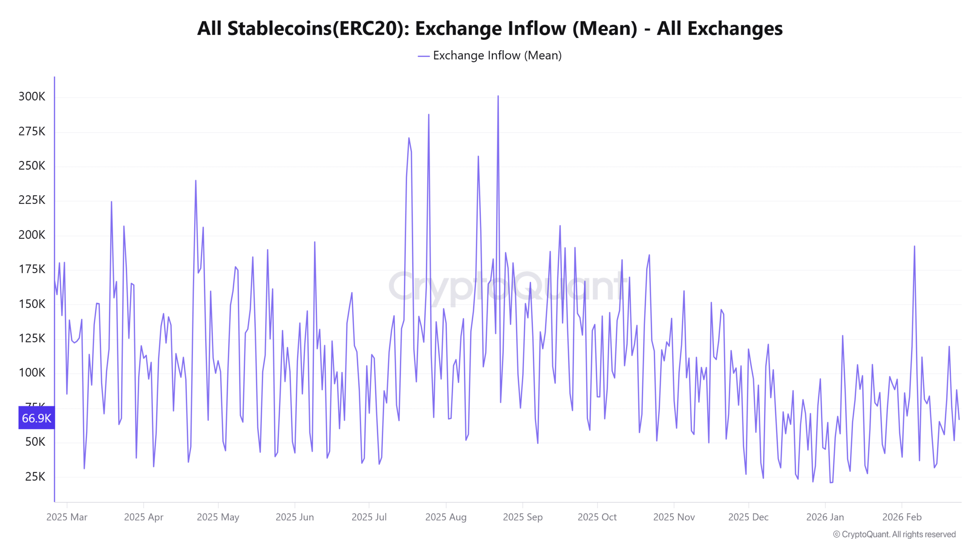Click the 2025 Jun x-axis label
Viewport: 980px width, 551px height.
point(294,517)
